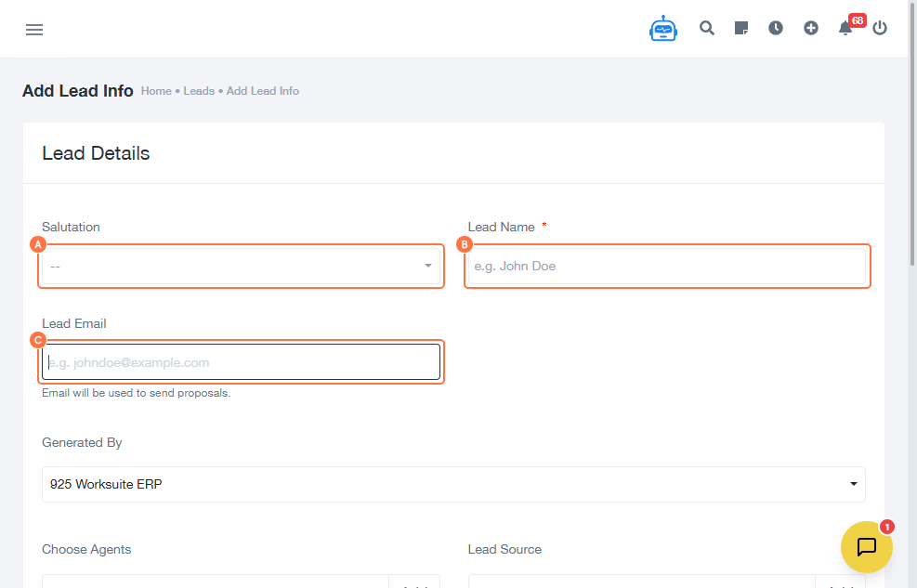Click the Generated By dropdown arrow
Image resolution: width=917 pixels, height=588 pixels.
[854, 484]
